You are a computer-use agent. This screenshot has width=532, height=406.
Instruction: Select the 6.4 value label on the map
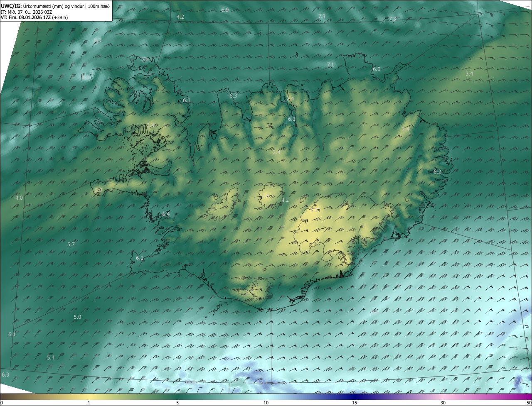(166, 214)
